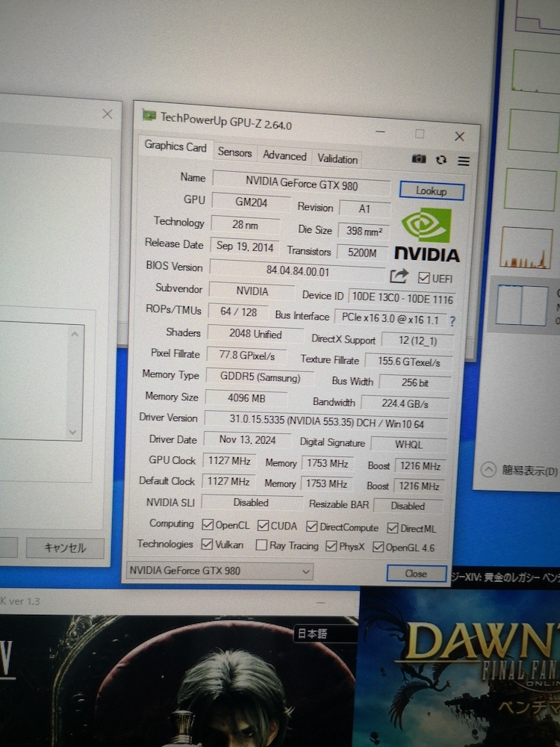
Task: Click the Pixel Fillrate 77.8 GPixel/s field
Action: coord(246,355)
